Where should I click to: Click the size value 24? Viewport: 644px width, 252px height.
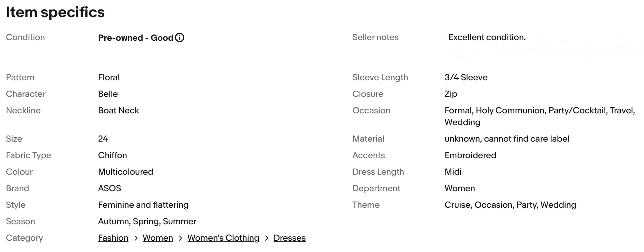click(103, 139)
